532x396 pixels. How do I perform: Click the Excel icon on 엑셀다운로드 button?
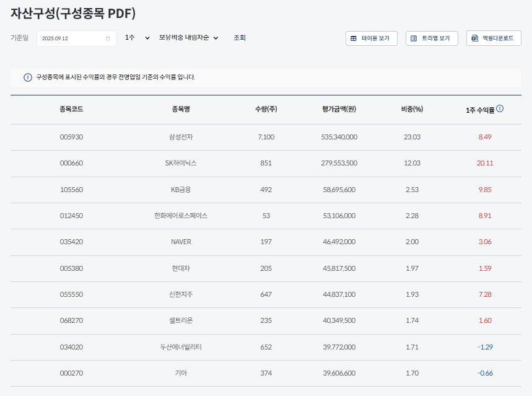click(x=474, y=38)
